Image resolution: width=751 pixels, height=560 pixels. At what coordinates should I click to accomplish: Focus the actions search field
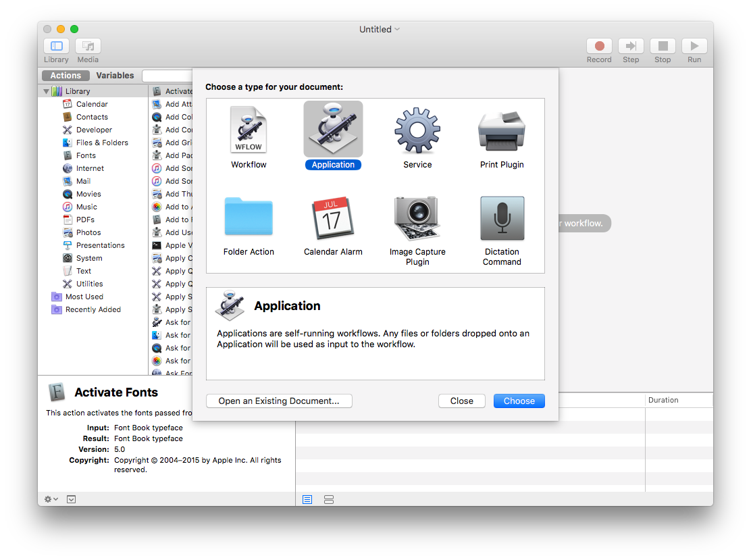click(167, 76)
